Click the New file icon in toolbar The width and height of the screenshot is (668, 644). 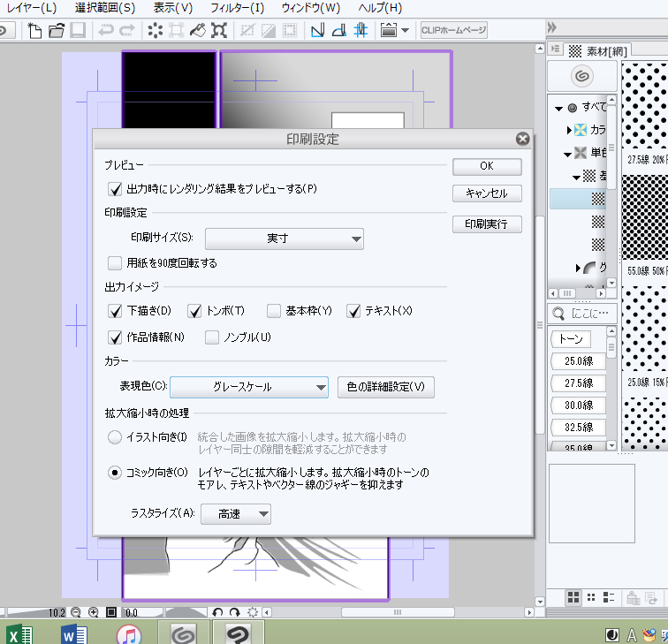35,31
